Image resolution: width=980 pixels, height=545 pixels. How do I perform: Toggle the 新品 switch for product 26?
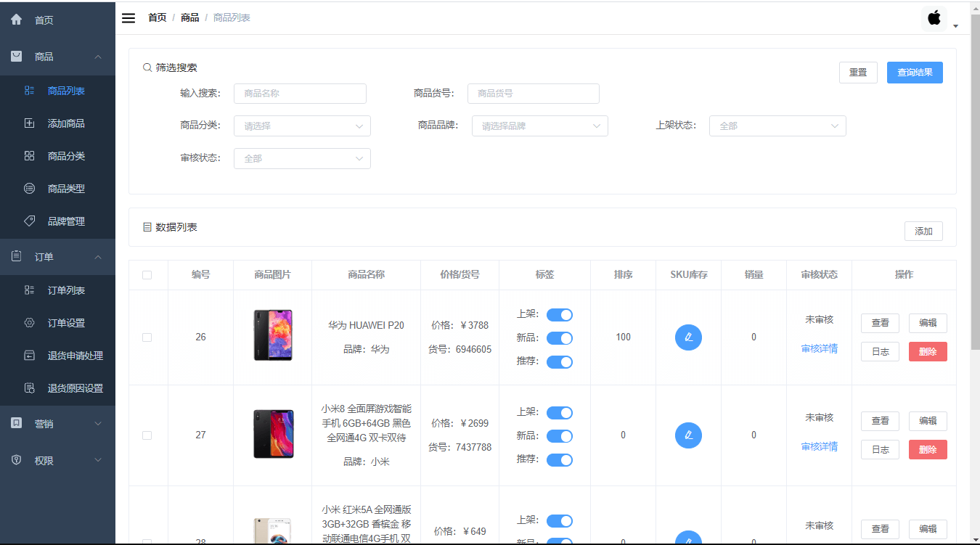(560, 338)
